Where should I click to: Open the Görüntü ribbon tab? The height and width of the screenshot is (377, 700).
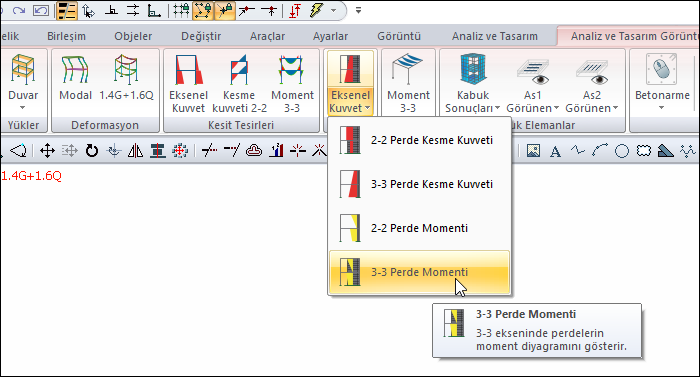click(399, 36)
